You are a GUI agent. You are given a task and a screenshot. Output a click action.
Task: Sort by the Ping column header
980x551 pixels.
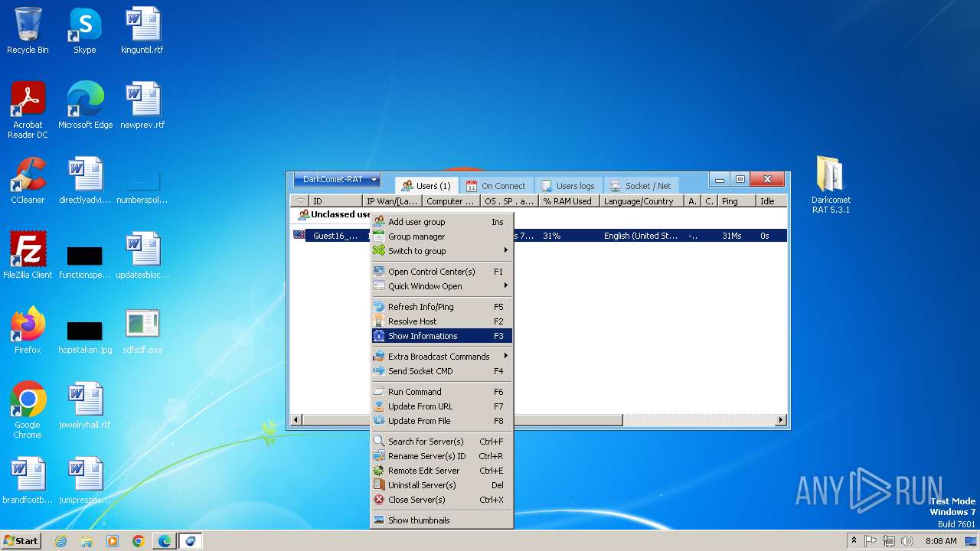737,201
